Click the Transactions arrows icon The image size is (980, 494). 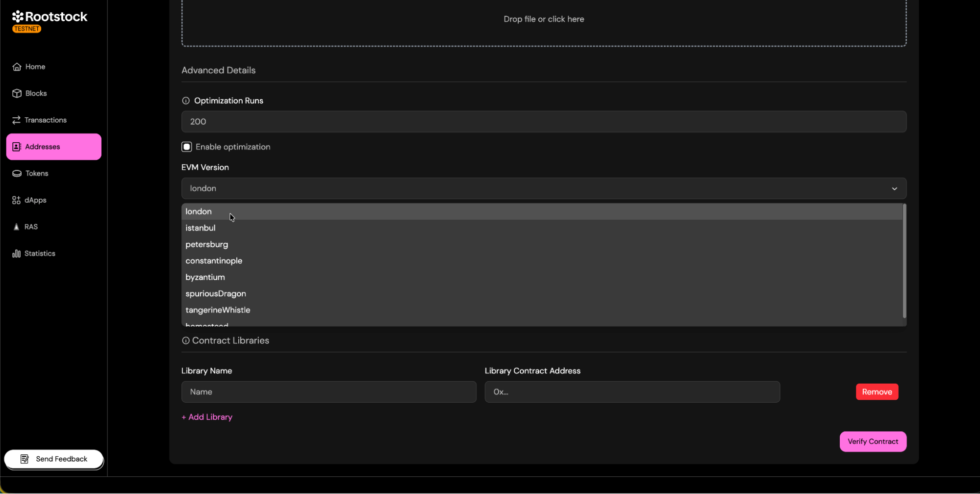point(16,120)
